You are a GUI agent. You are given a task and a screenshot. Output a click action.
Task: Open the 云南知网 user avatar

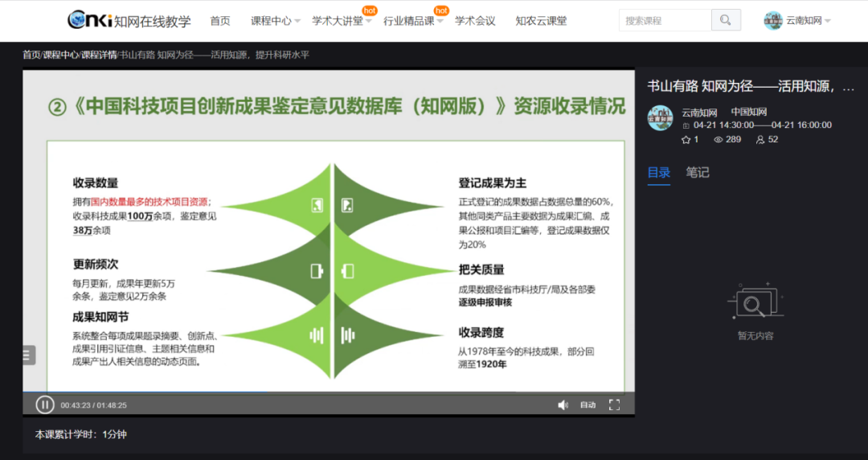[772, 20]
